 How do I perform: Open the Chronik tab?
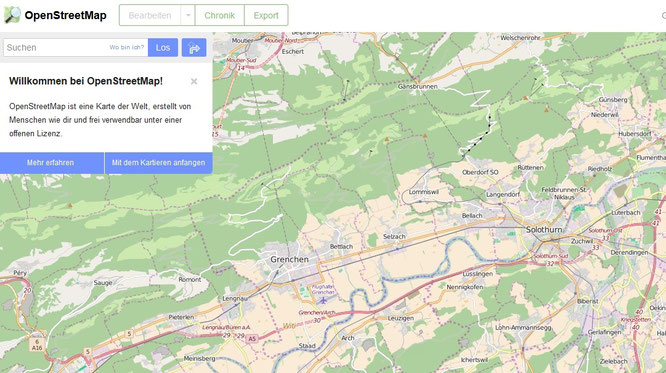220,15
